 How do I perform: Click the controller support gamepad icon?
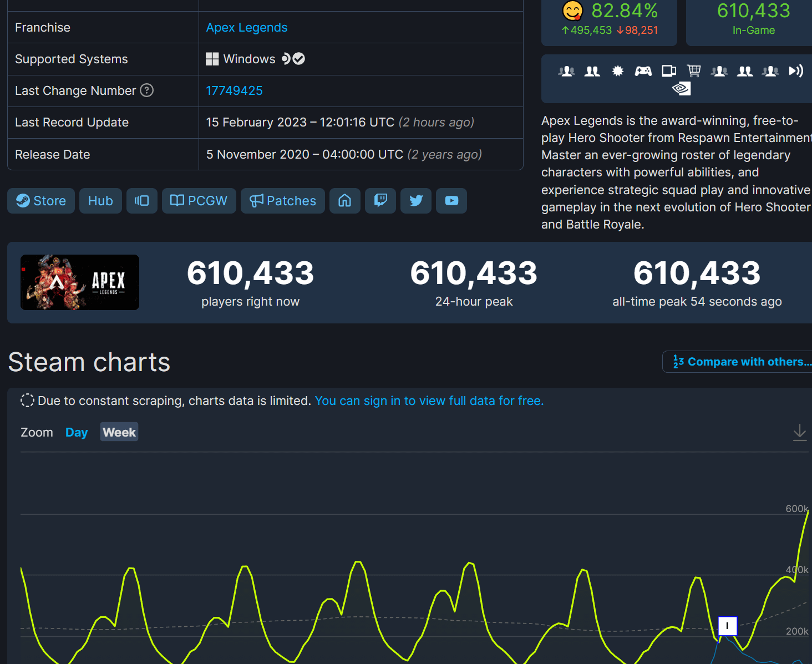pyautogui.click(x=643, y=71)
